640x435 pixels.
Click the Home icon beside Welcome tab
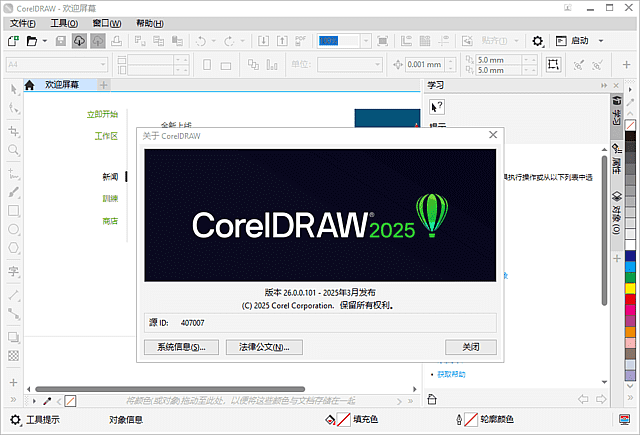coord(30,85)
